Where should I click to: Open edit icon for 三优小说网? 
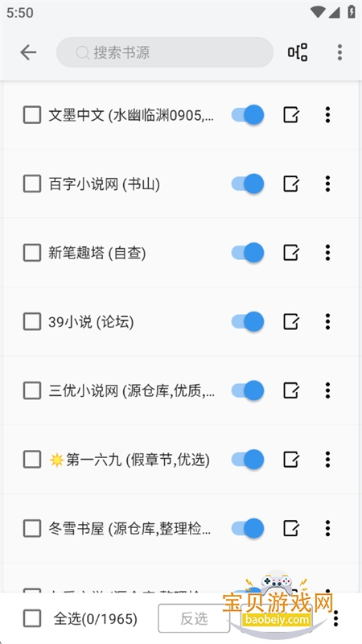(x=291, y=390)
